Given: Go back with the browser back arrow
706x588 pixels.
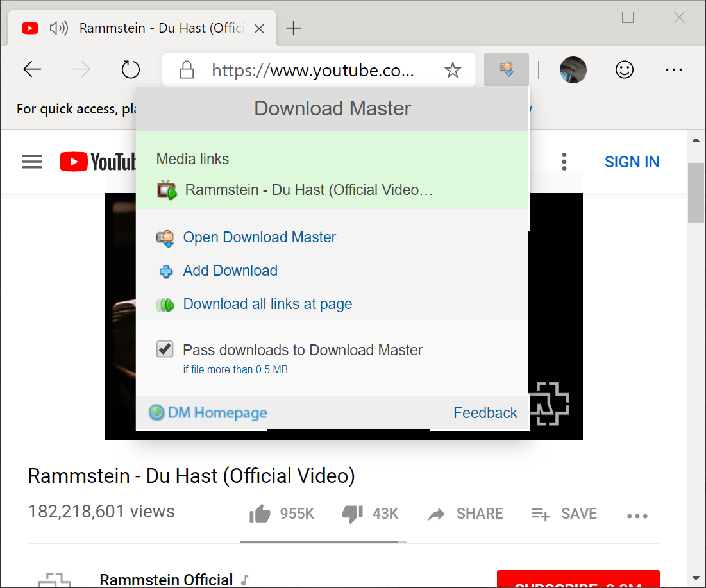Looking at the screenshot, I should (x=32, y=69).
